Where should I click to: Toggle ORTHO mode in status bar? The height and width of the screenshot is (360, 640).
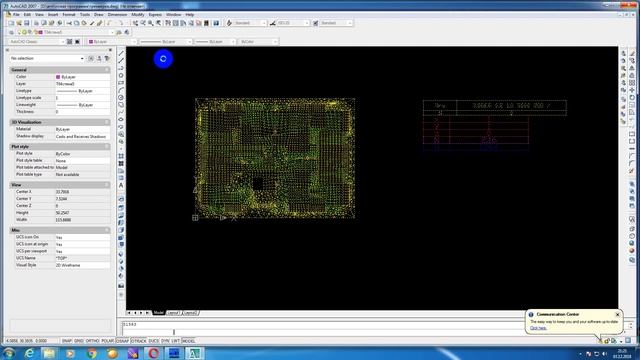(92, 341)
